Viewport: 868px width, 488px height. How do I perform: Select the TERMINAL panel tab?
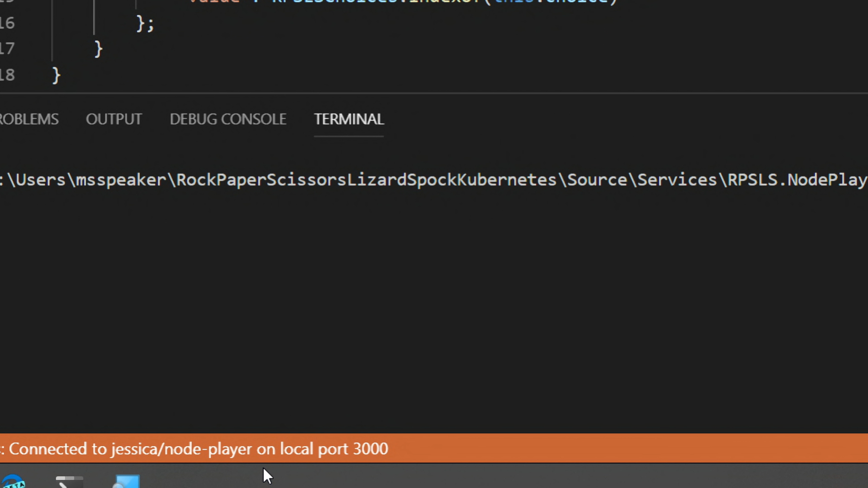tap(349, 119)
